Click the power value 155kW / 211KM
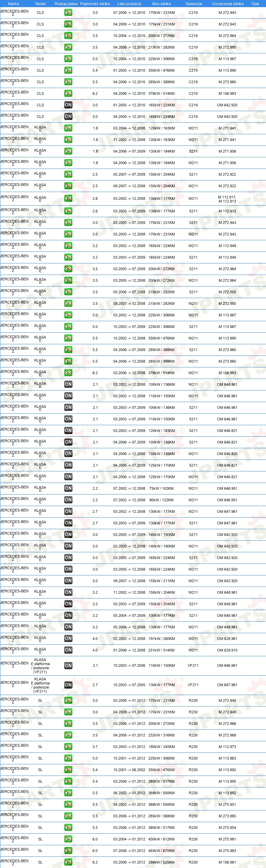The image size is (266, 868). tap(162, 581)
